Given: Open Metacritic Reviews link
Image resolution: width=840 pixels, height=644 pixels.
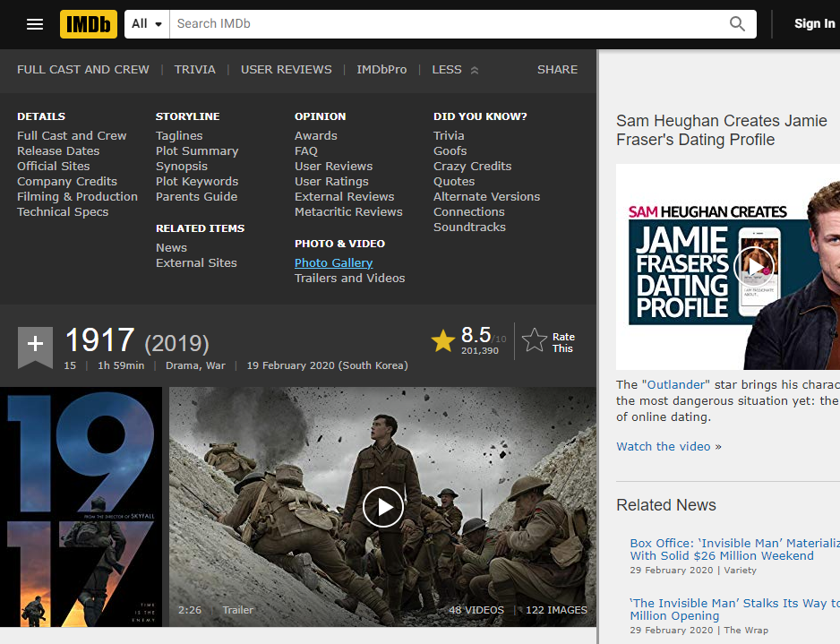Looking at the screenshot, I should click(x=348, y=212).
